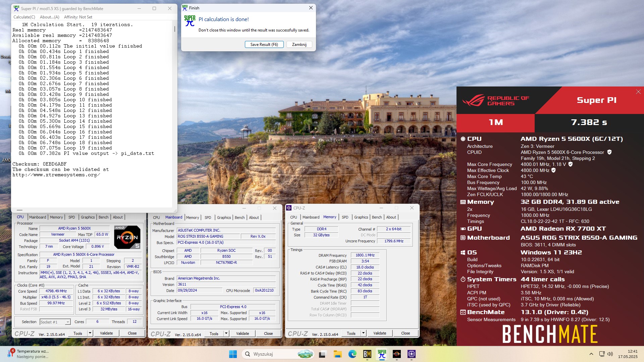Close the BenchMate Super PI result panel
The width and height of the screenshot is (644, 362).
point(638,92)
